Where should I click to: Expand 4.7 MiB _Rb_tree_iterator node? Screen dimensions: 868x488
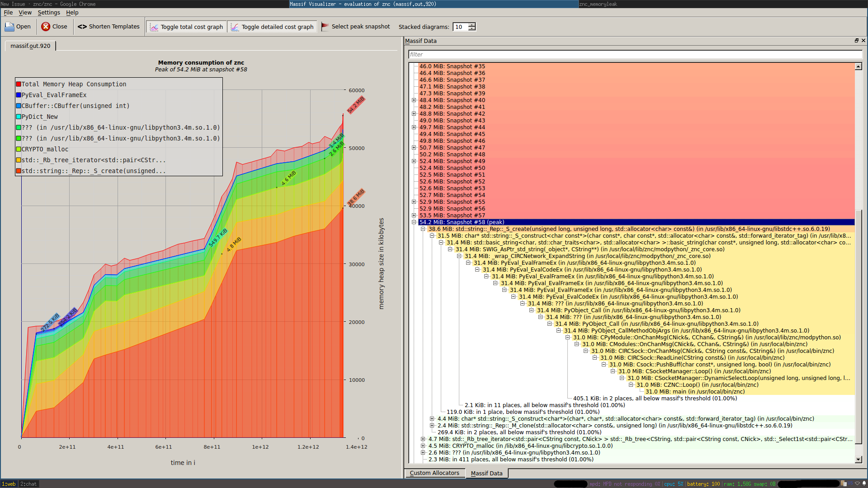pos(423,439)
